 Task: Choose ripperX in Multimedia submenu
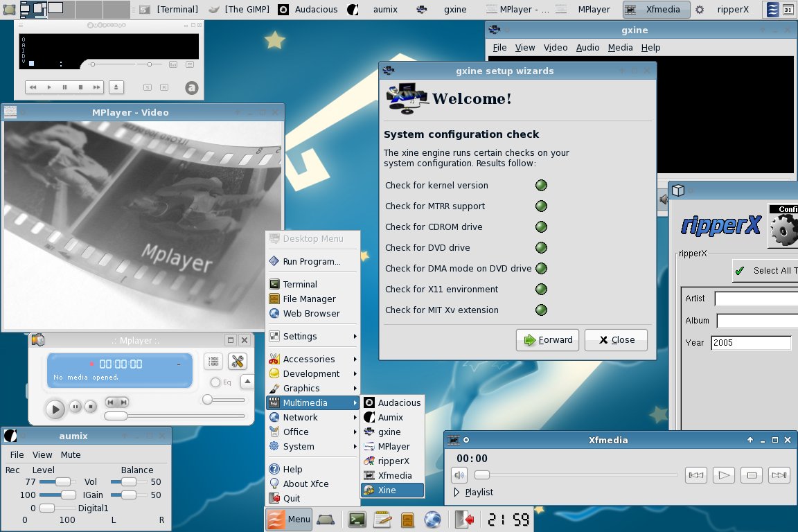coord(392,461)
